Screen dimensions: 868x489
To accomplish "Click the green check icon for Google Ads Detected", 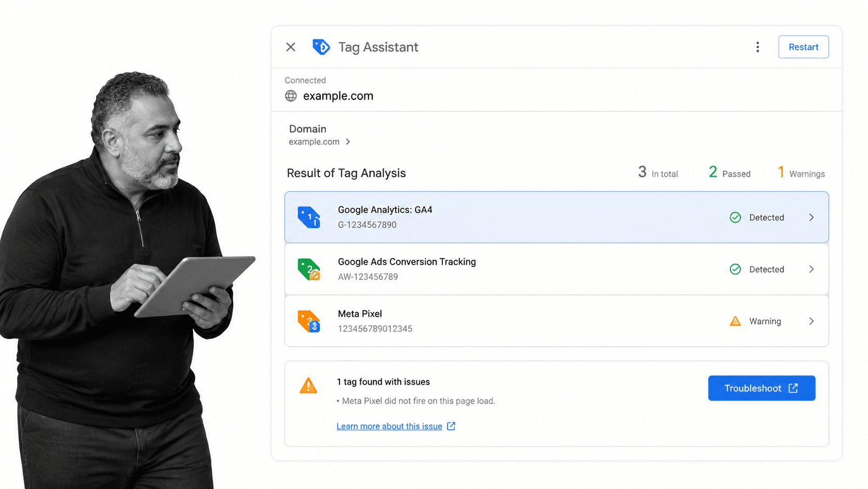I will pyautogui.click(x=735, y=269).
